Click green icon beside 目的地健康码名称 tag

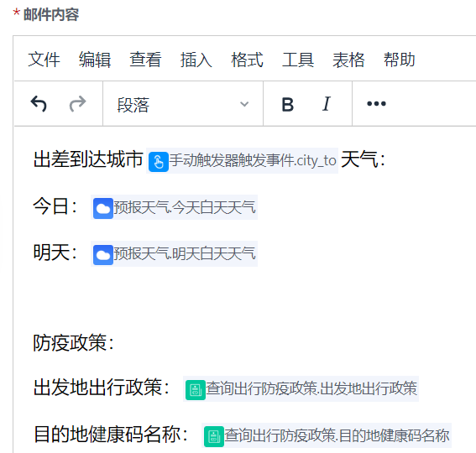click(214, 436)
